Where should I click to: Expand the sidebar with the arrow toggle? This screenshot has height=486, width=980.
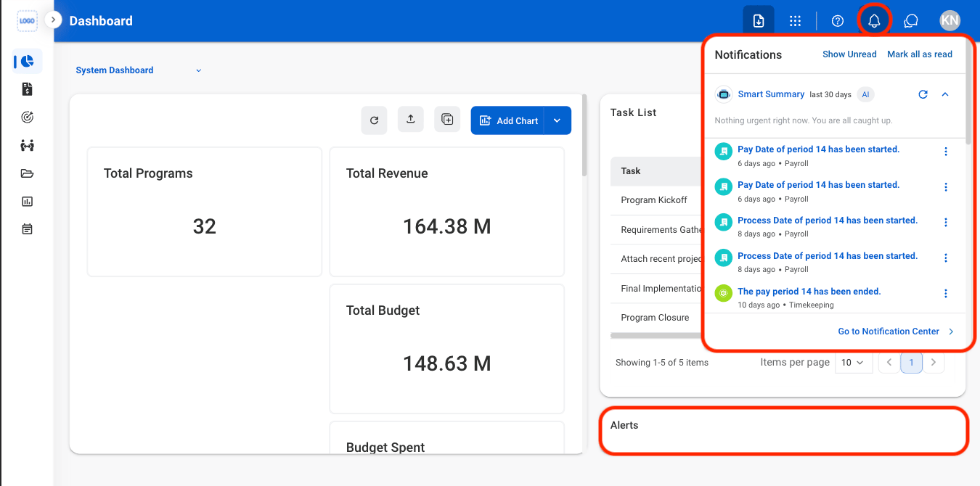coord(53,20)
